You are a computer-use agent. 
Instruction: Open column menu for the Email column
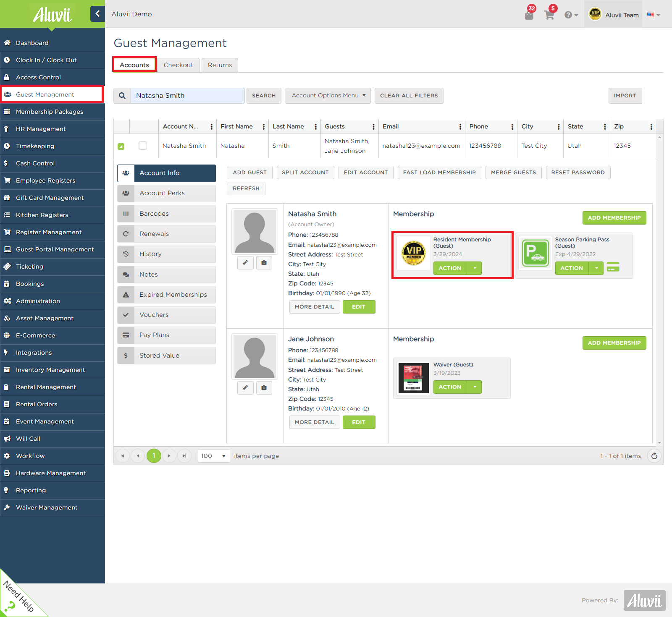(x=460, y=127)
